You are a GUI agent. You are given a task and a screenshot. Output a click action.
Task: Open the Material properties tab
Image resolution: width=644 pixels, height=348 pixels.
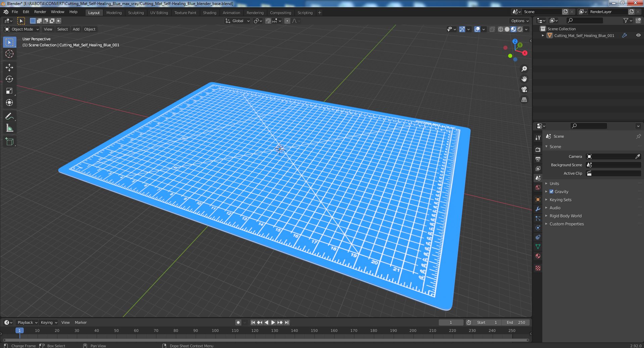coord(538,256)
